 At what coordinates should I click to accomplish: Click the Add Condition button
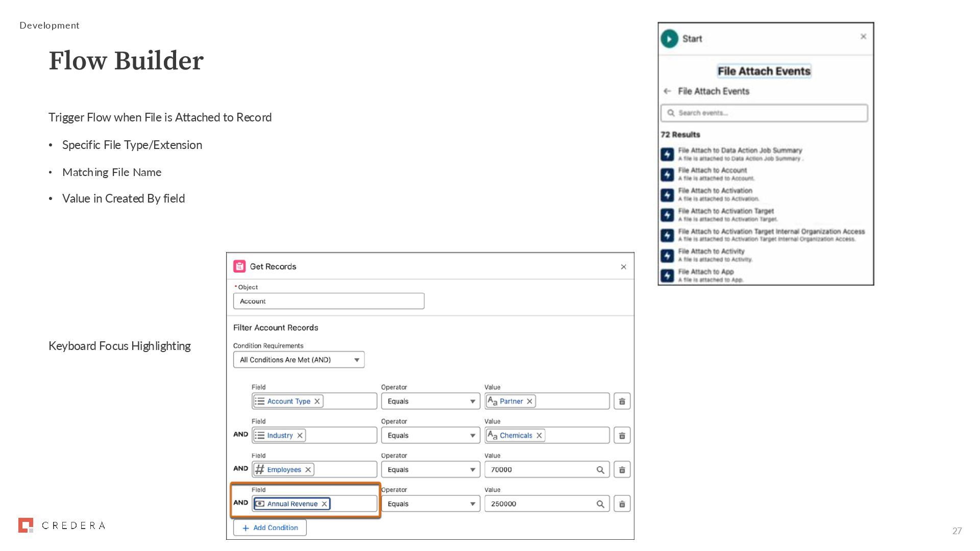270,528
